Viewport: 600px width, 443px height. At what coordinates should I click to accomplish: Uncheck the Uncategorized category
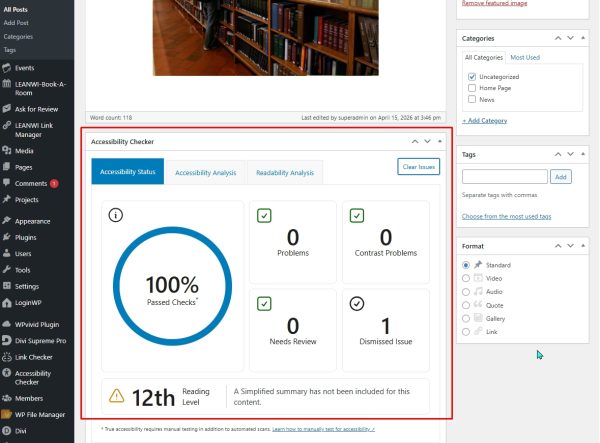(x=472, y=77)
